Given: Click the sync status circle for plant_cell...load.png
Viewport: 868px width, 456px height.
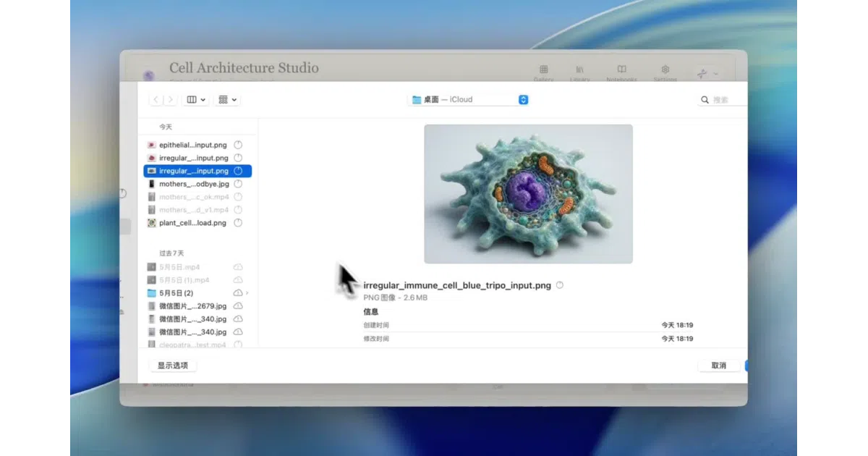Looking at the screenshot, I should tap(238, 223).
